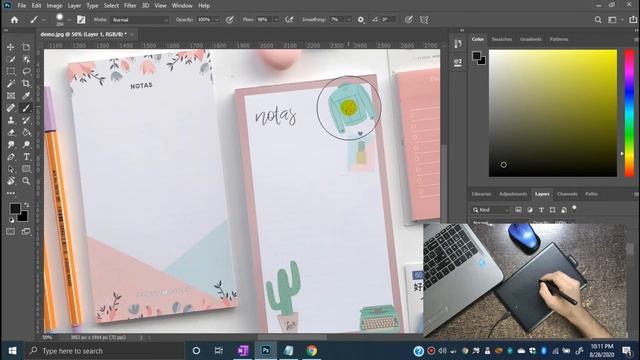This screenshot has width=640, height=360.
Task: Select the Frame tool
Action: (11, 96)
